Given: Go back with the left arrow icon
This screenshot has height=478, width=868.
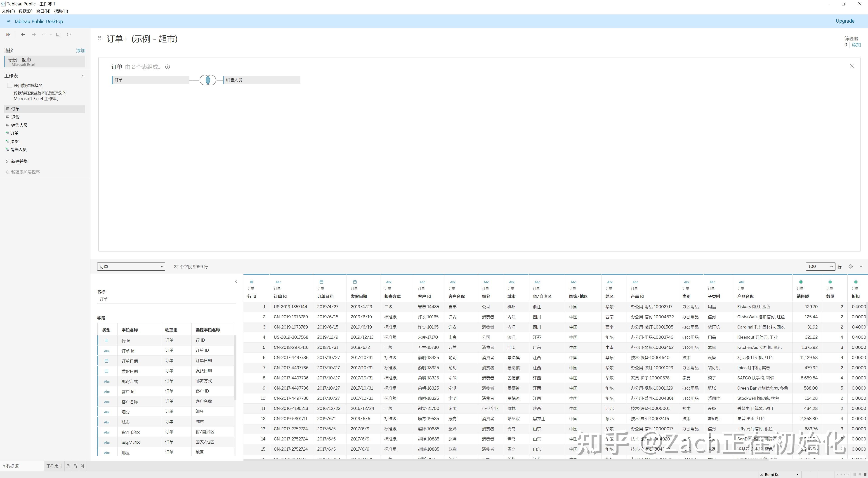Looking at the screenshot, I should 23,34.
